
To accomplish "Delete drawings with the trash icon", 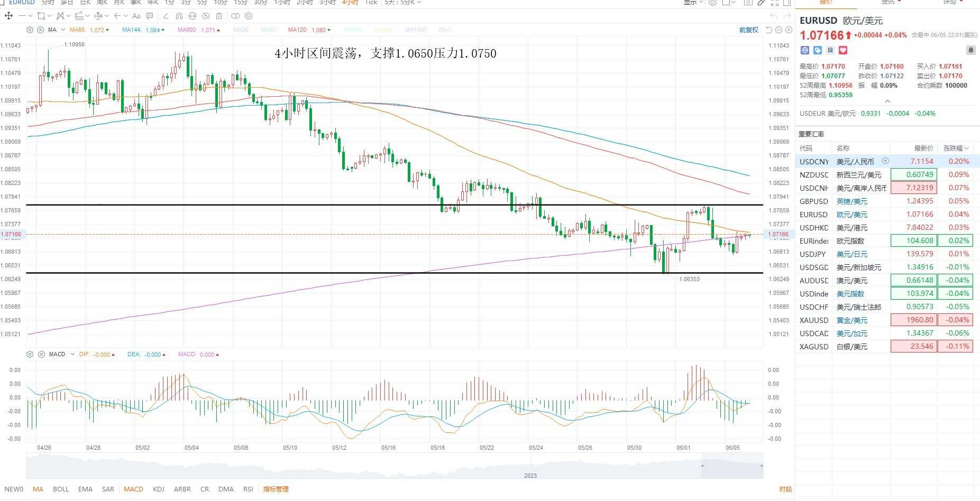I will tap(219, 16).
